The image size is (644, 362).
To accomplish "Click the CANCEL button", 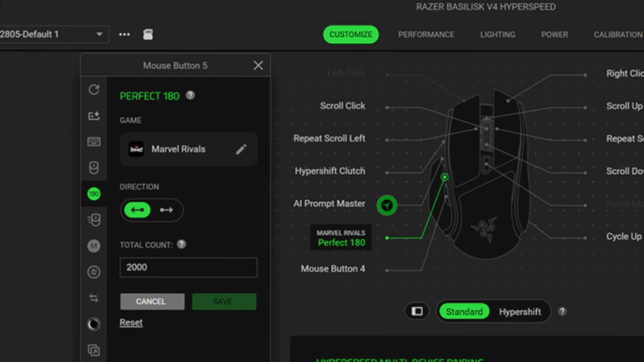I will (152, 302).
